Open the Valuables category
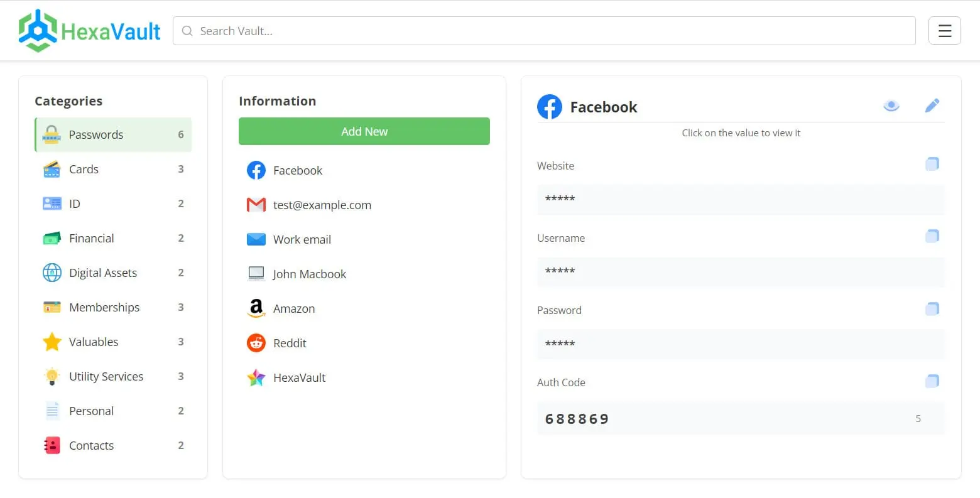 pos(113,342)
